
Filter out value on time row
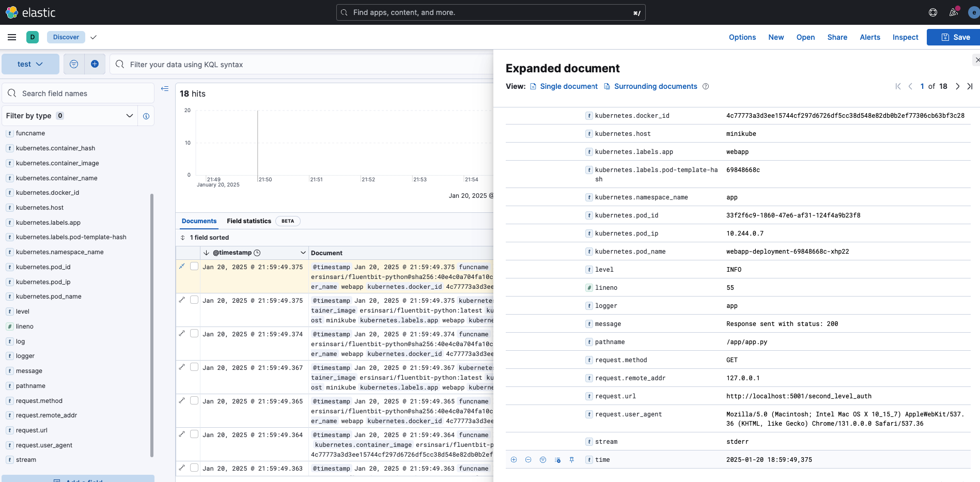[528, 460]
